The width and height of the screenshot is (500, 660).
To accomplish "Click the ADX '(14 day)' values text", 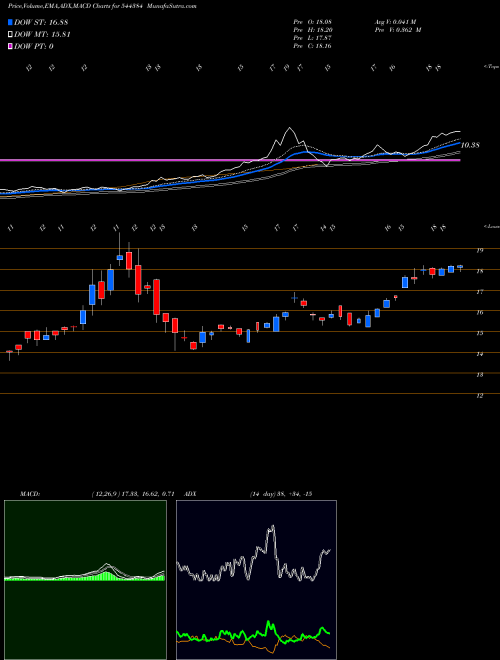I will click(x=280, y=494).
